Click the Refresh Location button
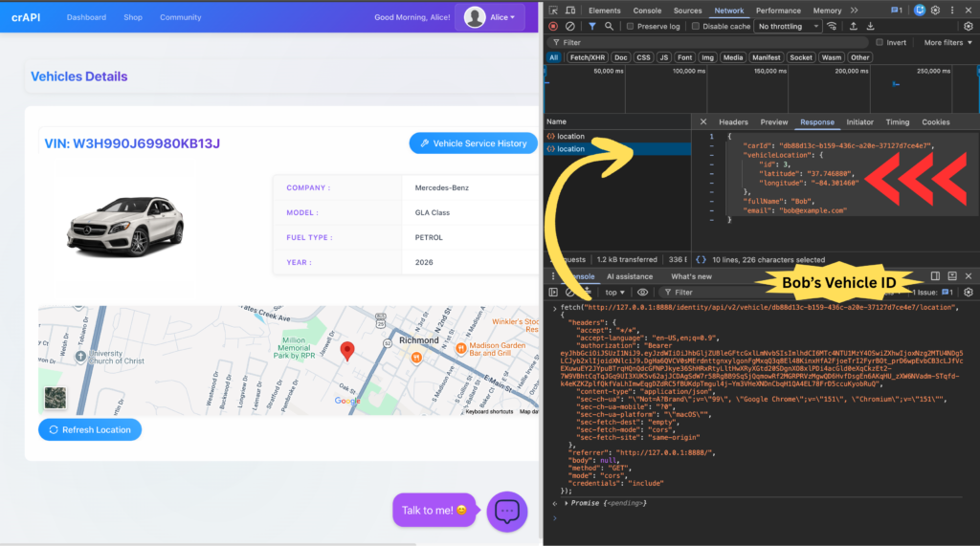 pos(90,429)
